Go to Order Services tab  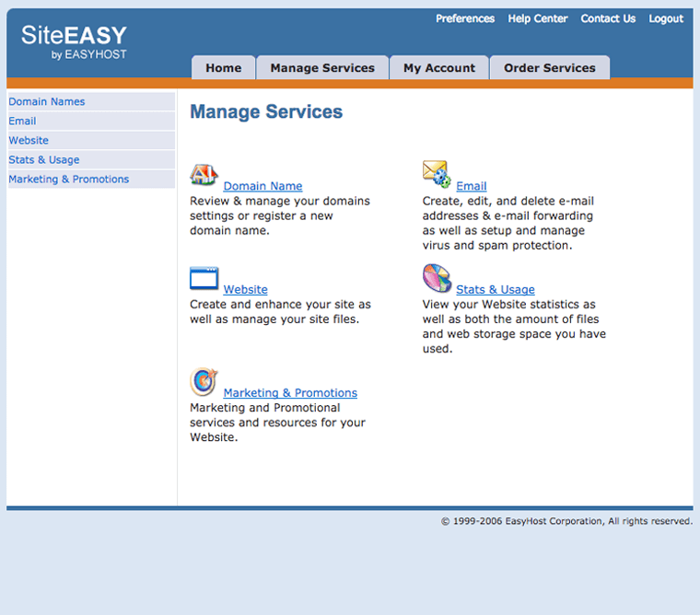[x=550, y=68]
